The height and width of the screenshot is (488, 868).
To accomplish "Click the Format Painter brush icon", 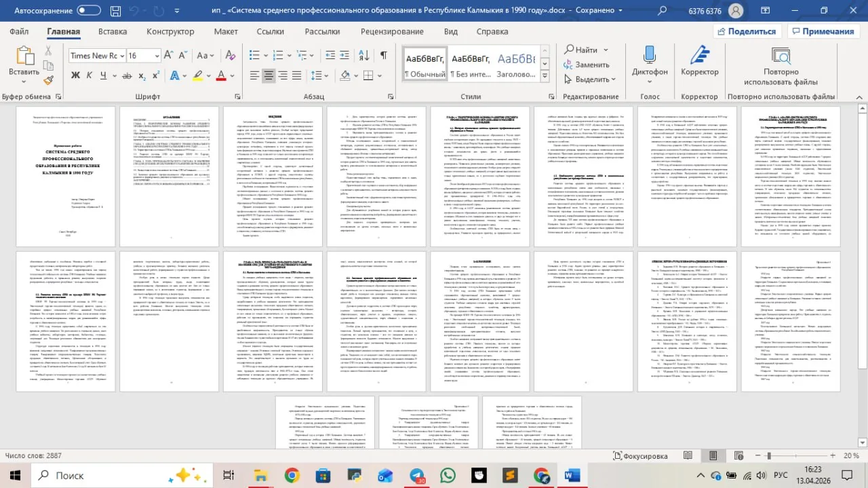I will pyautogui.click(x=49, y=80).
